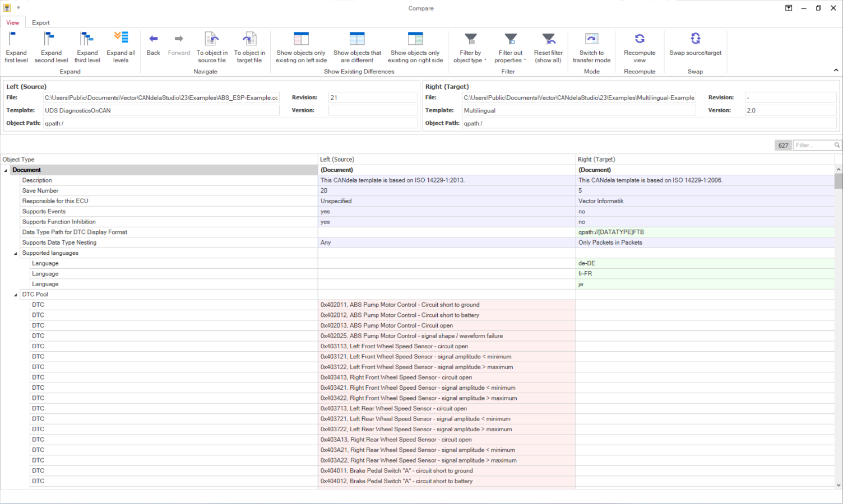Show objects that are different
This screenshot has width=843, height=504.
point(357,48)
